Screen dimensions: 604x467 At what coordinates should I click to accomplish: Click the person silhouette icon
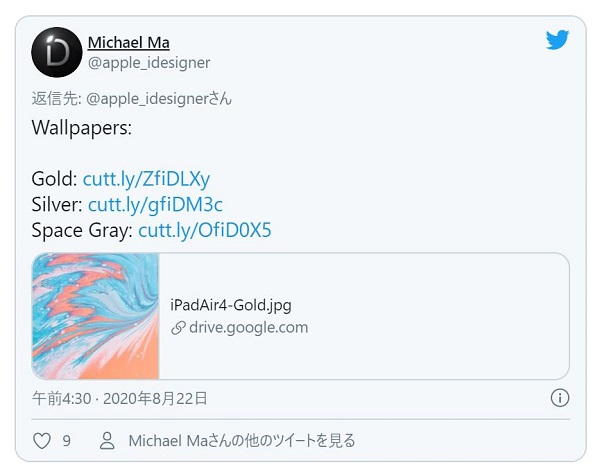107,441
